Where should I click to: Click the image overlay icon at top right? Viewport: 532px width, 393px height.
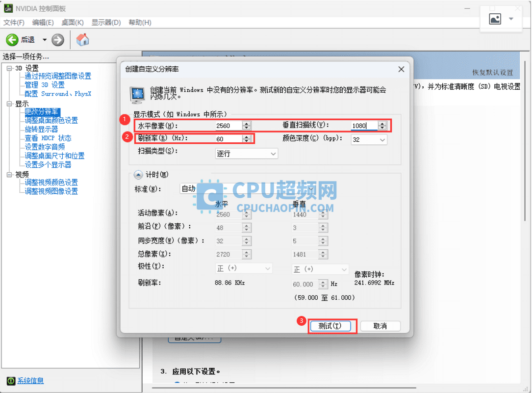[x=495, y=19]
